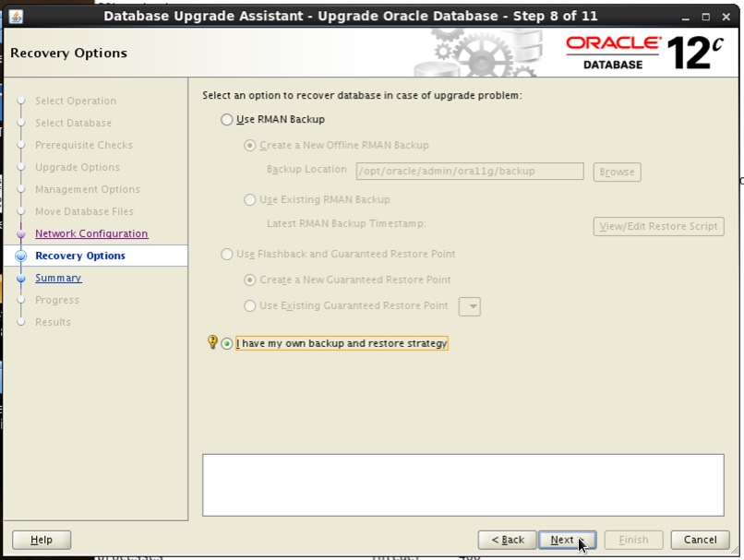Image resolution: width=744 pixels, height=560 pixels.
Task: Cancel the upgrade wizard
Action: pos(700,540)
